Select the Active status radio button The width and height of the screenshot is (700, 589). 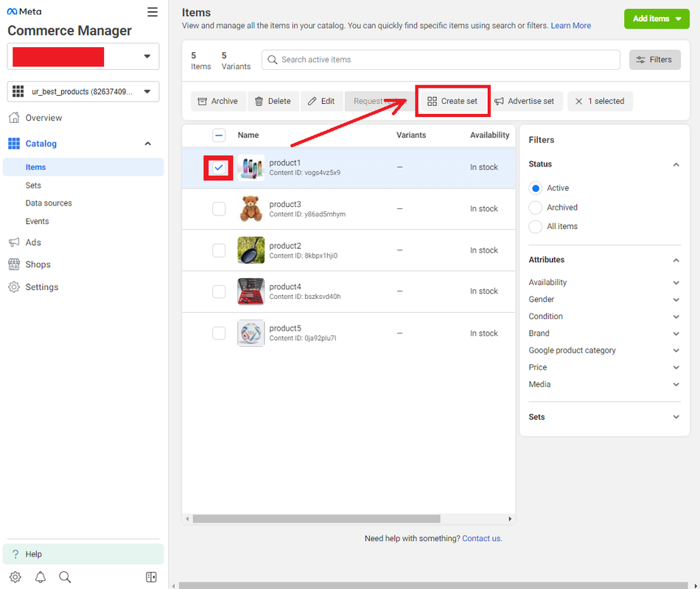click(x=535, y=188)
